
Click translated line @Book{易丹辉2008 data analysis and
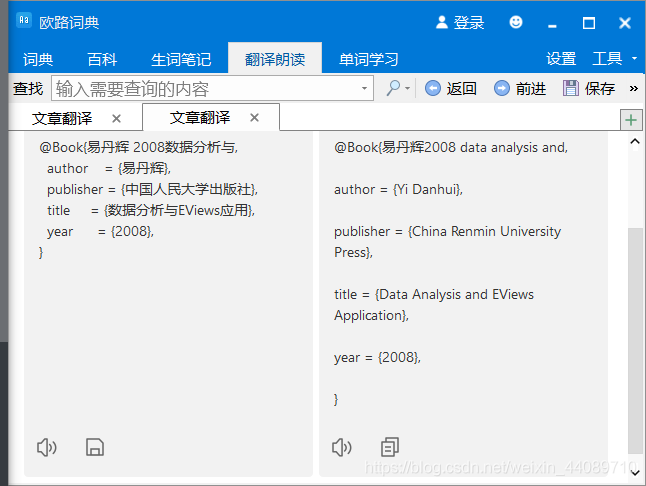coord(451,147)
